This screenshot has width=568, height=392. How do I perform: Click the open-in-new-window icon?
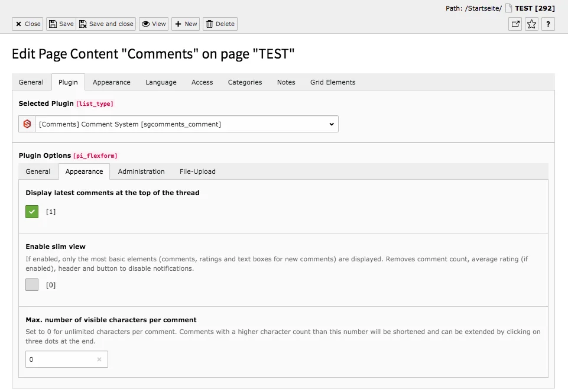(x=515, y=24)
